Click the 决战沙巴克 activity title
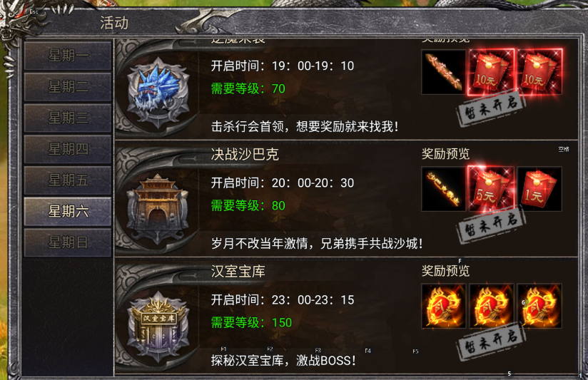This screenshot has width=588, height=380. point(245,155)
